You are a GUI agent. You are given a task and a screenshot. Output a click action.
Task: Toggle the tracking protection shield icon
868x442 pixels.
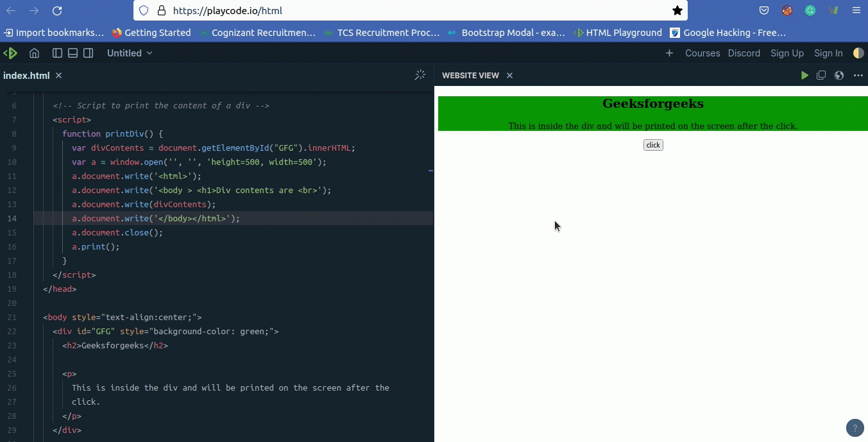pos(144,10)
